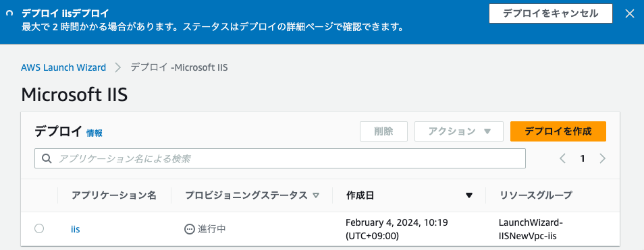Image resolution: width=644 pixels, height=250 pixels.
Task: Click the in-progress status icon for iis
Action: coord(189,229)
